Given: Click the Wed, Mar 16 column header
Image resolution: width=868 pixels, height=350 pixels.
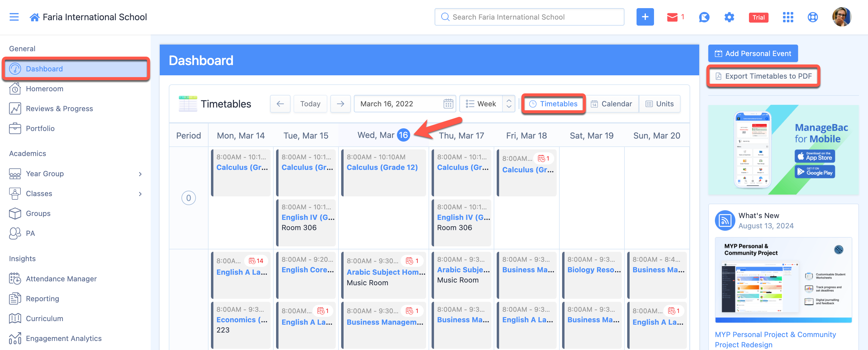Looking at the screenshot, I should (x=383, y=135).
